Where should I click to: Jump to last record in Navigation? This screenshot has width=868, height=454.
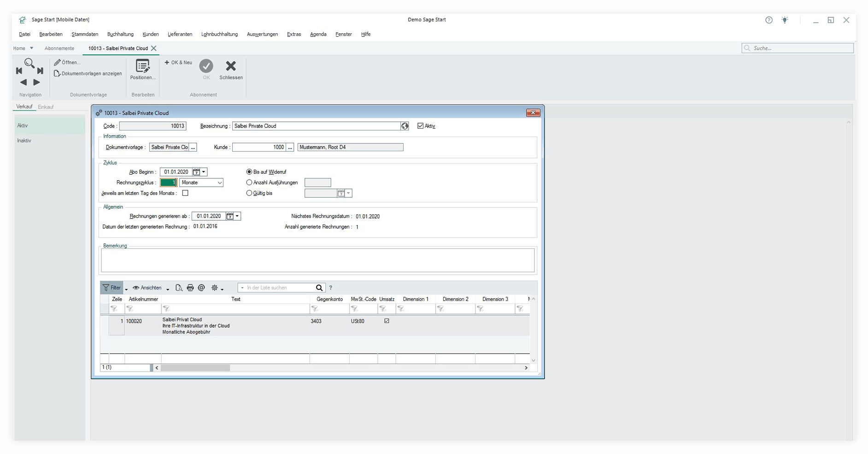40,71
